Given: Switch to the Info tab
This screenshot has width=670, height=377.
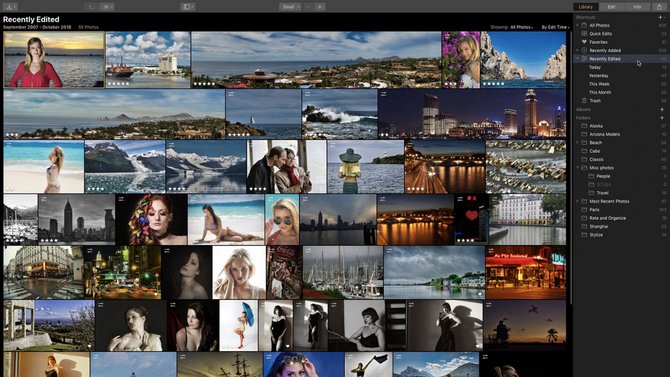Looking at the screenshot, I should coord(637,7).
